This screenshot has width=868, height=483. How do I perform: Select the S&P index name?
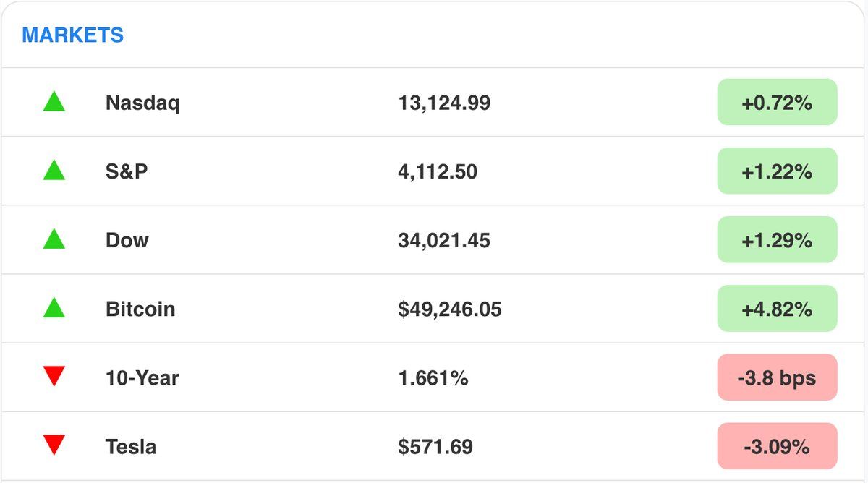coord(127,172)
